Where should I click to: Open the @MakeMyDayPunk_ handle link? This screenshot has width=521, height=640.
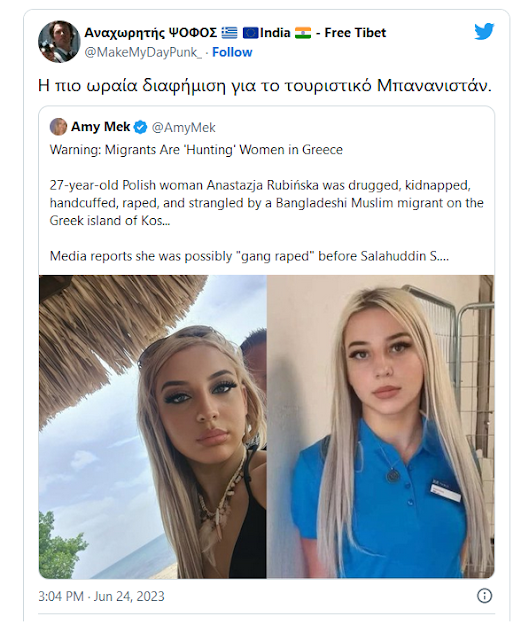click(143, 53)
